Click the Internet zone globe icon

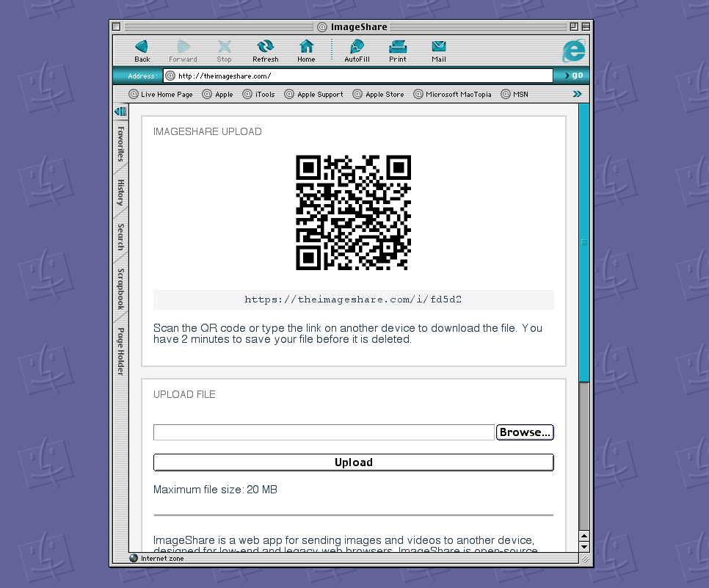134,558
